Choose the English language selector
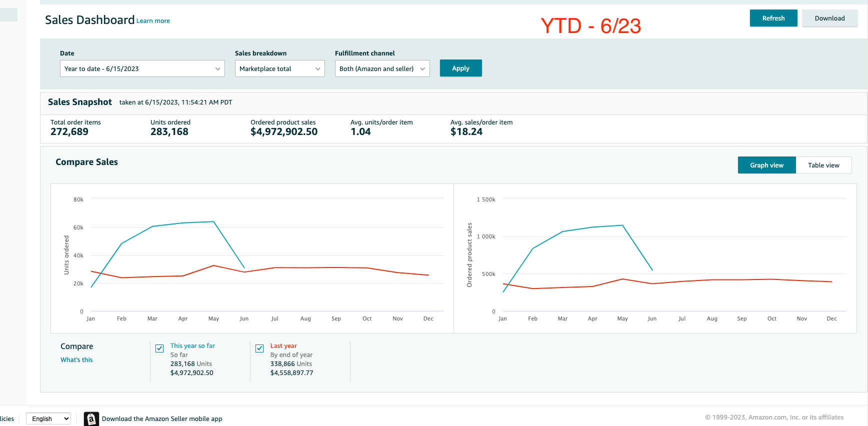Screen dimensions: 868x426 [x=48, y=418]
